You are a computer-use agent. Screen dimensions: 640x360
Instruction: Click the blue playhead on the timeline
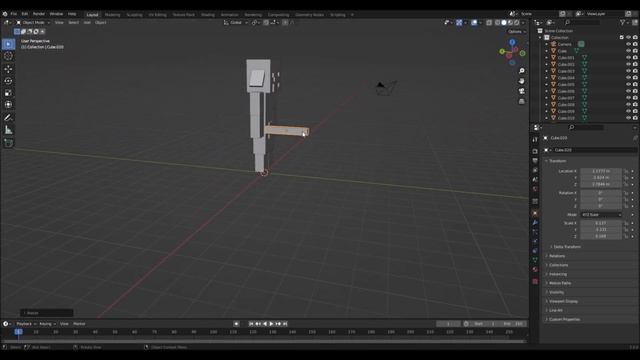(18, 332)
